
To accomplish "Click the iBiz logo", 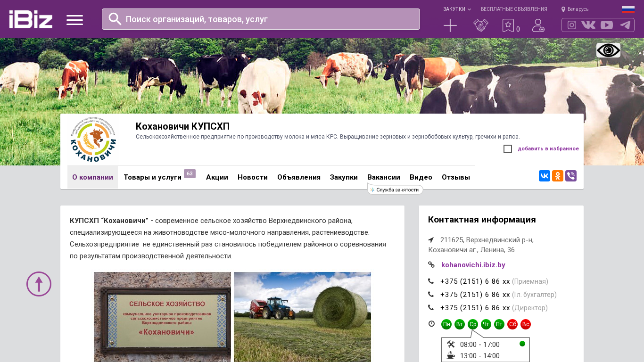I will click(31, 19).
